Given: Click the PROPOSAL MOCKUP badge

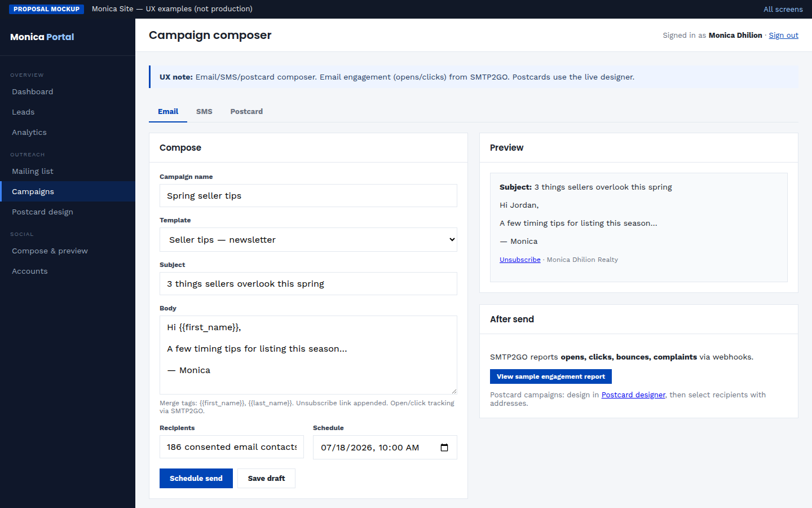Looking at the screenshot, I should pos(46,9).
